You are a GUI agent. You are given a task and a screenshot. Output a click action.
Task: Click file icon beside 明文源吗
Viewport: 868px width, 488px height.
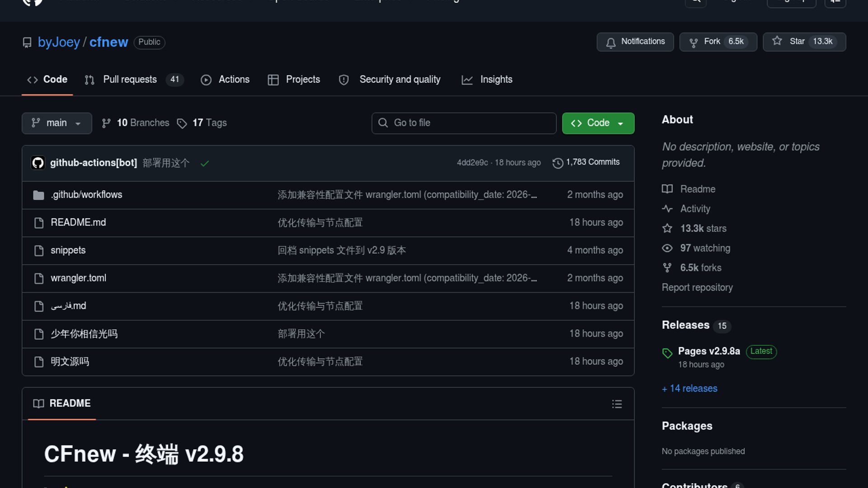[39, 362]
